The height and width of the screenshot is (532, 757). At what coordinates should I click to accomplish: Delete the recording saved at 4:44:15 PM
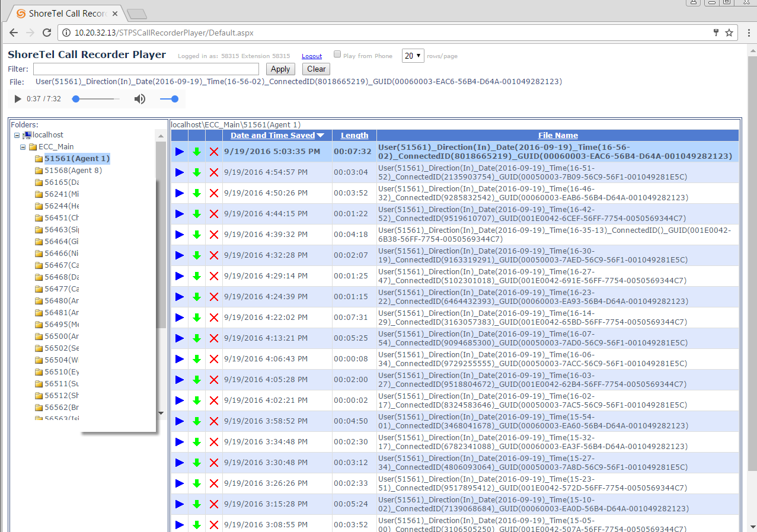coord(214,214)
